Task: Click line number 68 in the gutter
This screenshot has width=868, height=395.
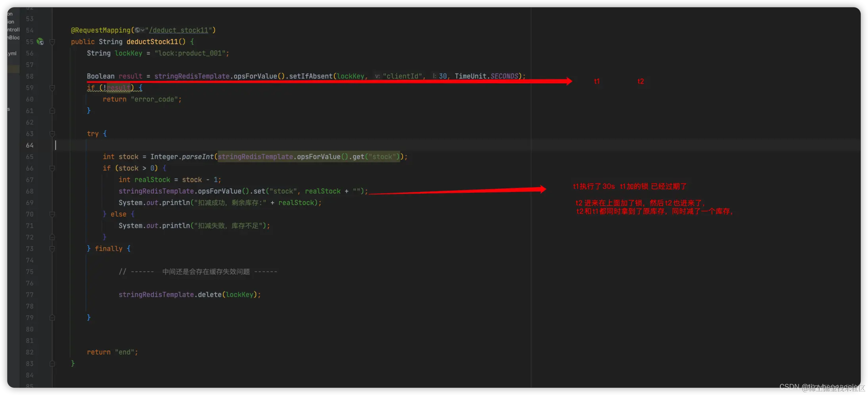Action: 30,191
